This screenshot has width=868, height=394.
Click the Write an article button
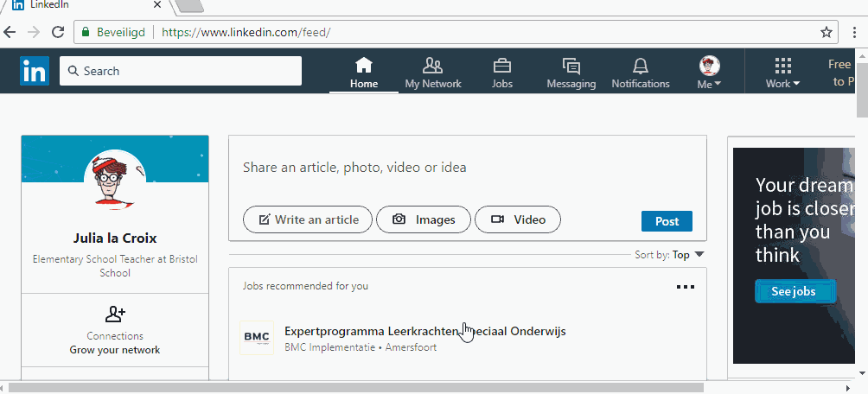point(308,219)
